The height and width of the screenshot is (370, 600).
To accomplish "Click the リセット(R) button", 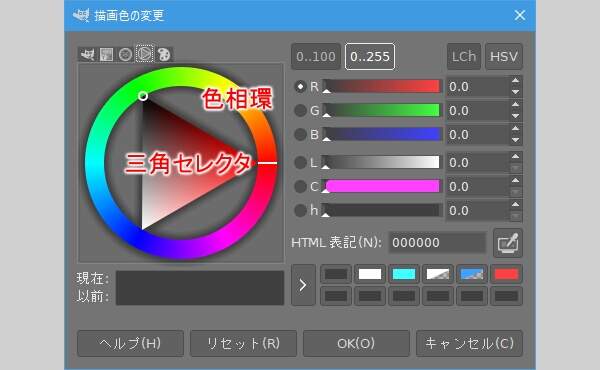I will pyautogui.click(x=243, y=344).
